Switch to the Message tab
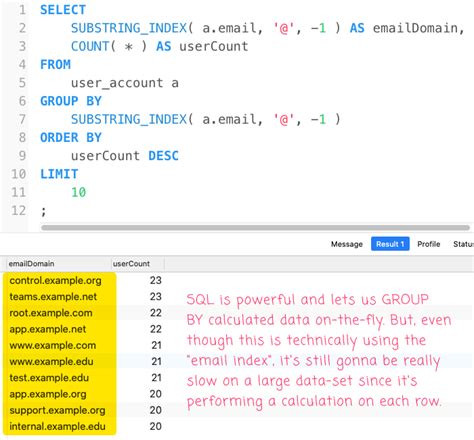Viewport: 474px width, 440px height. 347,244
